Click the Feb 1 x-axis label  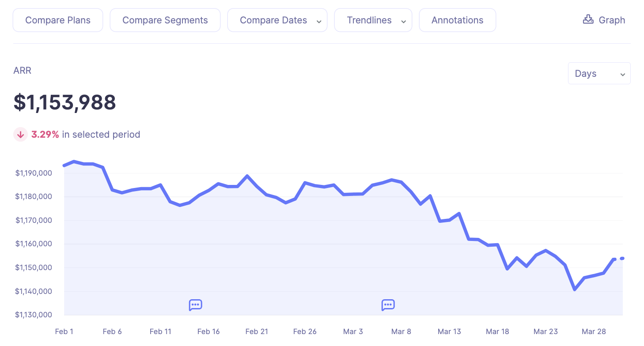tap(64, 331)
